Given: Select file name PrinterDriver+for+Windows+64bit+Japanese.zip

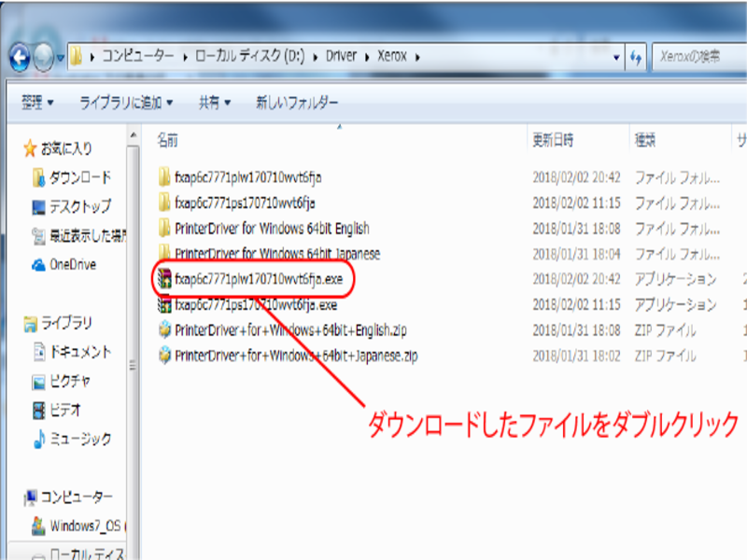Looking at the screenshot, I should [296, 356].
